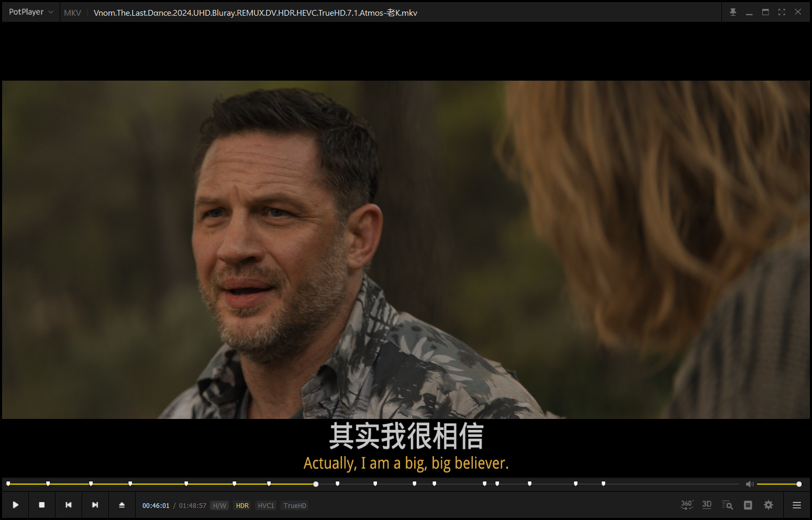
Task: Toggle 3D video mode
Action: [x=707, y=505]
